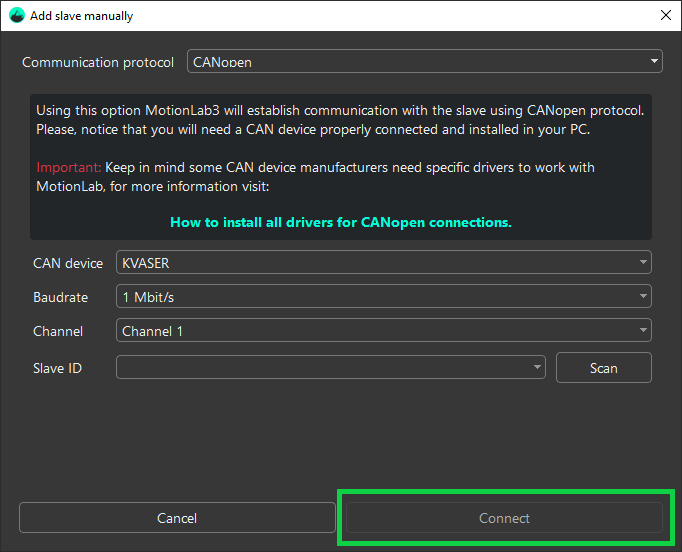This screenshot has width=682, height=552.
Task: Click the Cancel button
Action: (x=177, y=518)
